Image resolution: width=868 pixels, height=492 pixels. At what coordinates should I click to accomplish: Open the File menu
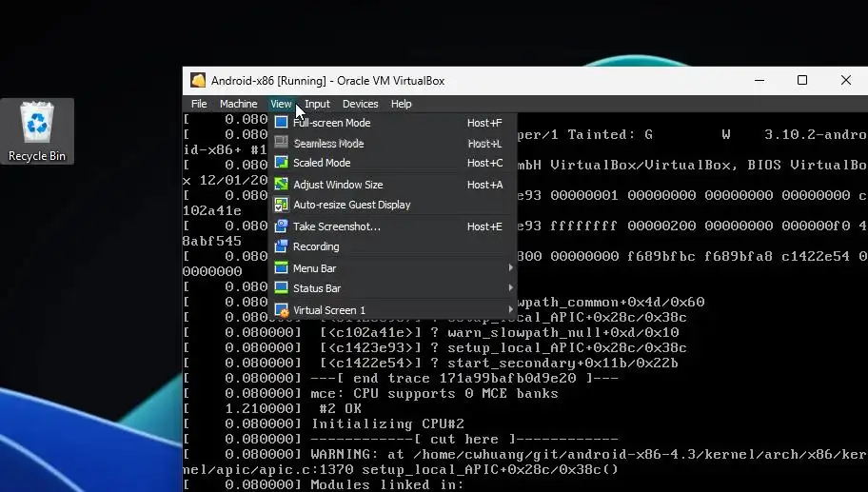pos(199,104)
